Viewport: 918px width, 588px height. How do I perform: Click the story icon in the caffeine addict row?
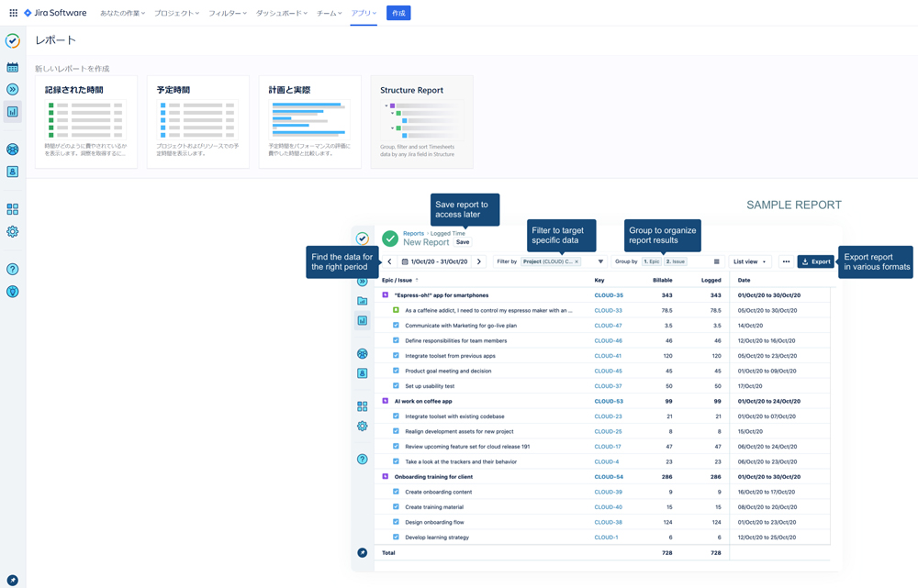tap(396, 310)
